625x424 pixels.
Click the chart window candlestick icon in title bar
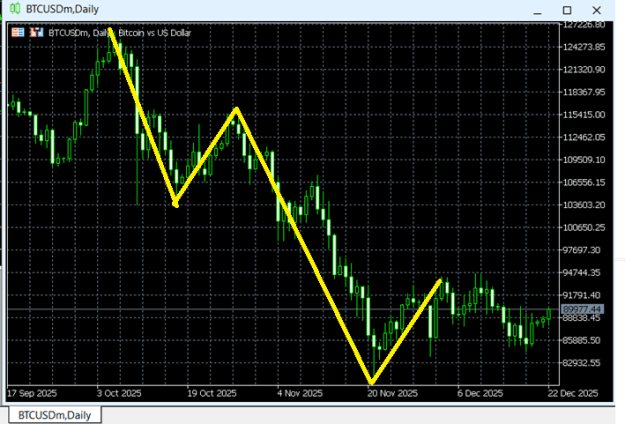(15, 8)
